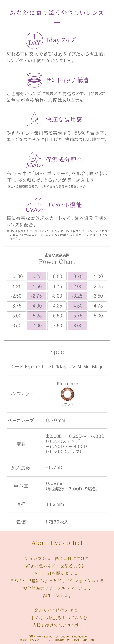Click the sandwich structure lens icon
The width and height of the screenshot is (114, 644).
tap(34, 80)
